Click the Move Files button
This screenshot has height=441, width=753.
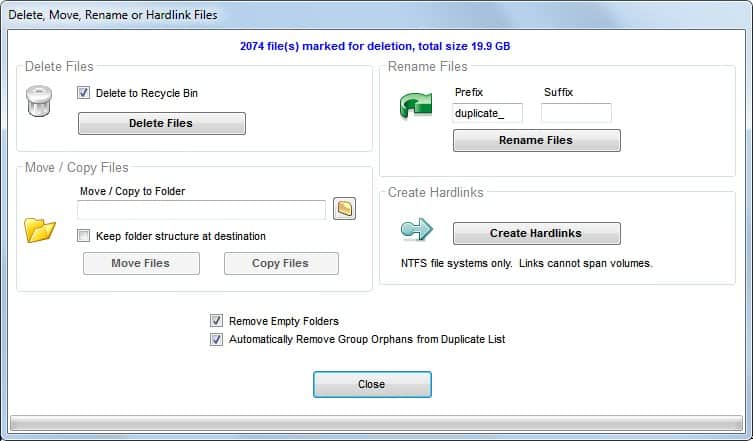coord(141,263)
